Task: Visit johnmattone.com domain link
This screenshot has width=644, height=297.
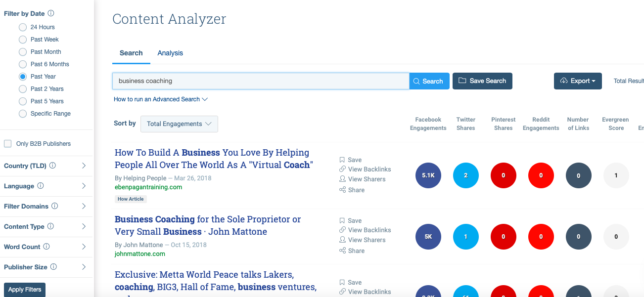Action: tap(140, 254)
